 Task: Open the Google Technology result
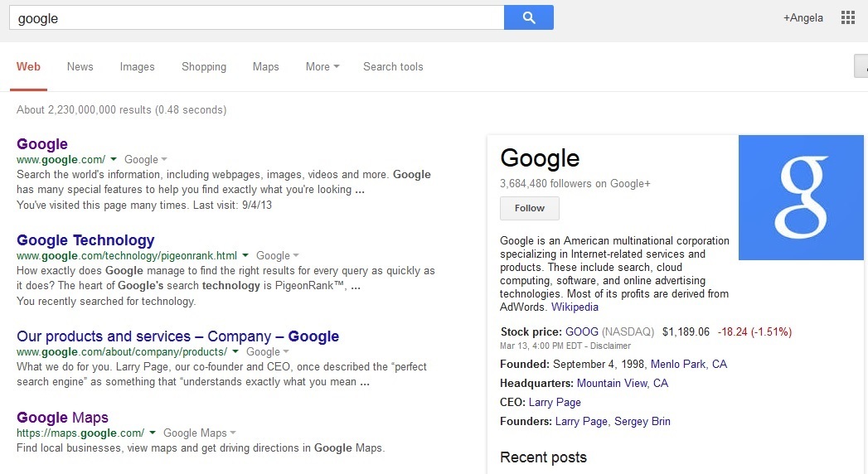click(x=85, y=240)
